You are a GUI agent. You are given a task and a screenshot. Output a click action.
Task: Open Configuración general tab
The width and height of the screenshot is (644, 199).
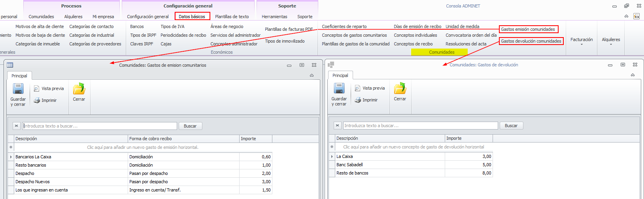point(148,17)
